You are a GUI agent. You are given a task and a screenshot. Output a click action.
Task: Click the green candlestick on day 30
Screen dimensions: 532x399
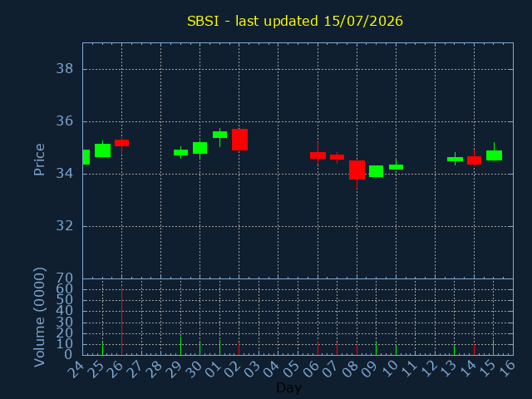(199, 149)
